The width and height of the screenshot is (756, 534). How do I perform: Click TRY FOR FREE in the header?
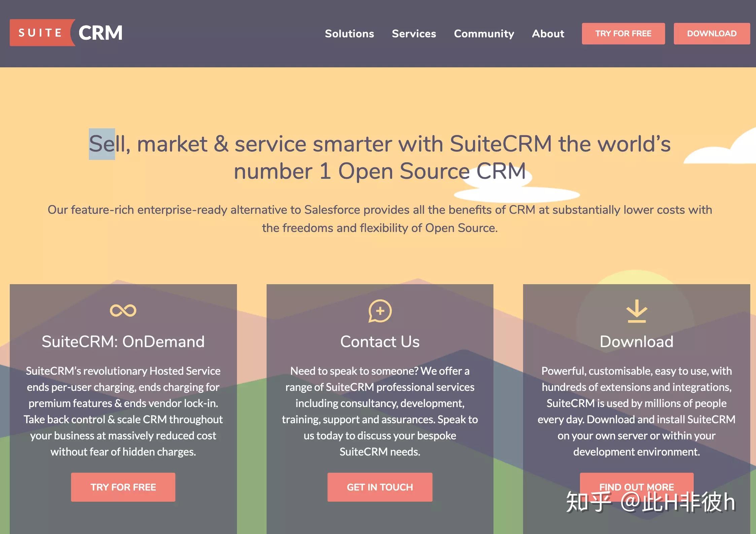(623, 33)
